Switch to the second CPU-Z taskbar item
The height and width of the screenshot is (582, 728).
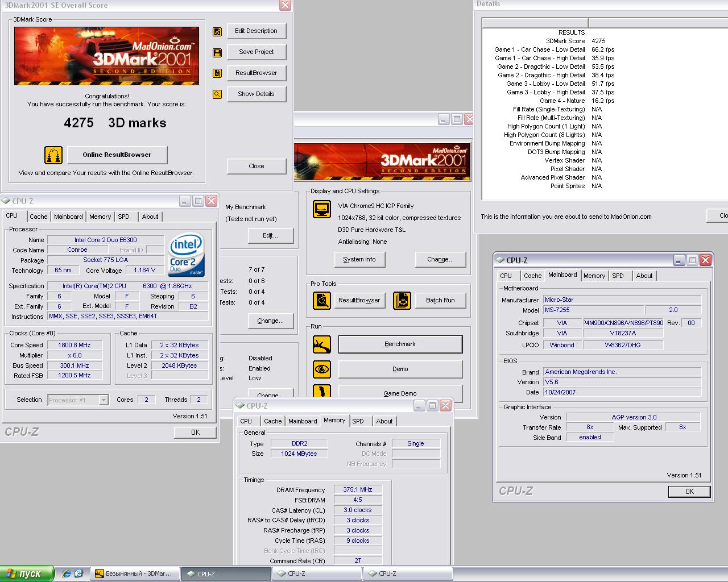click(317, 573)
